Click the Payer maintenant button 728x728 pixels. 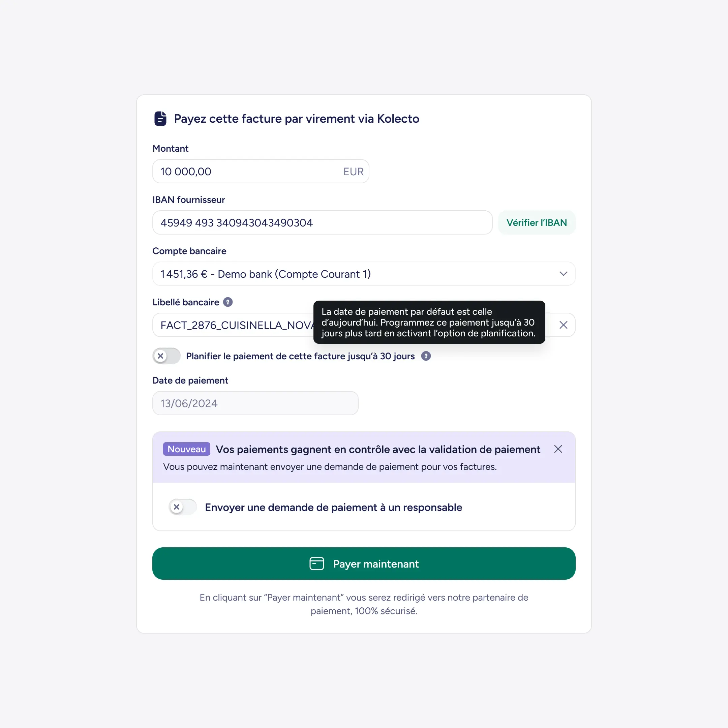point(364,563)
